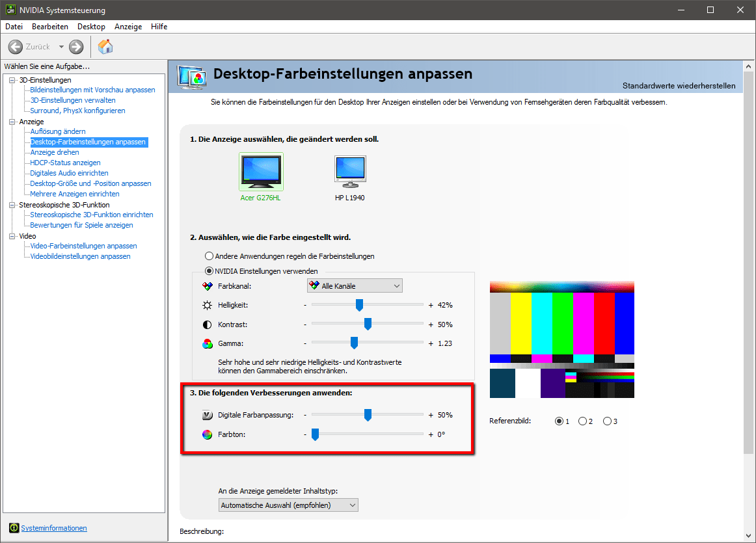Open '3D-Einstellungen verwalten'
Viewport: 756px width, 543px height.
coord(73,100)
